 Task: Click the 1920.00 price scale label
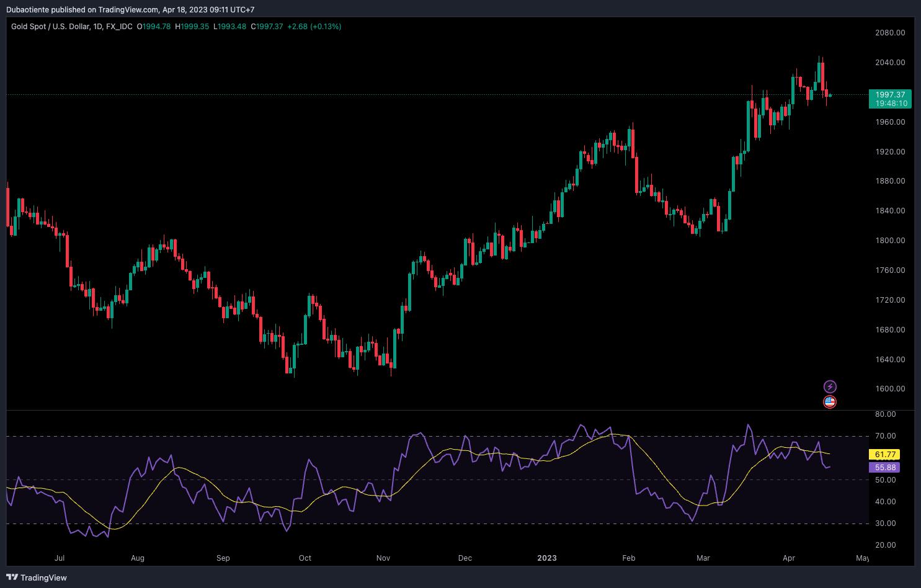click(890, 152)
